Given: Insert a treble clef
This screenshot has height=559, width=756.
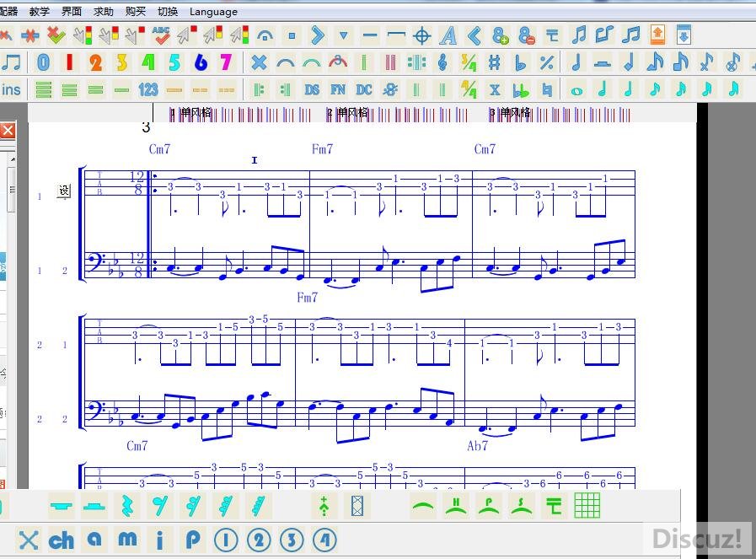Looking at the screenshot, I should (x=442, y=62).
